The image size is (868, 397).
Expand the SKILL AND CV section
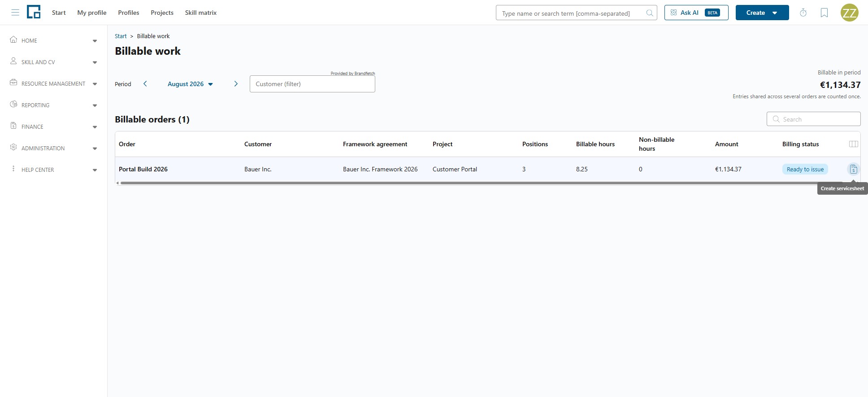(x=95, y=62)
